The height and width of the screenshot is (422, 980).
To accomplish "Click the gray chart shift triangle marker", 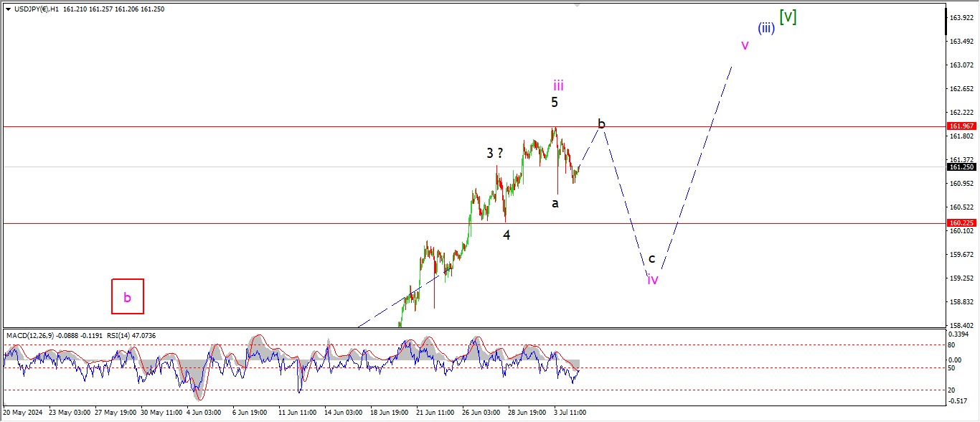I will point(578,5).
